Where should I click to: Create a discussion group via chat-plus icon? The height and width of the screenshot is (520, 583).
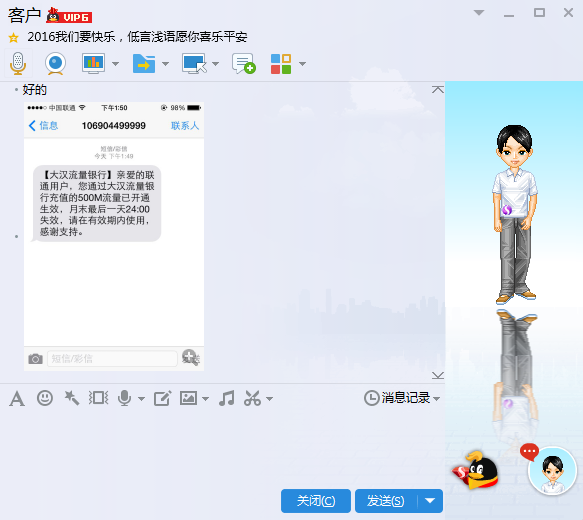coord(244,64)
